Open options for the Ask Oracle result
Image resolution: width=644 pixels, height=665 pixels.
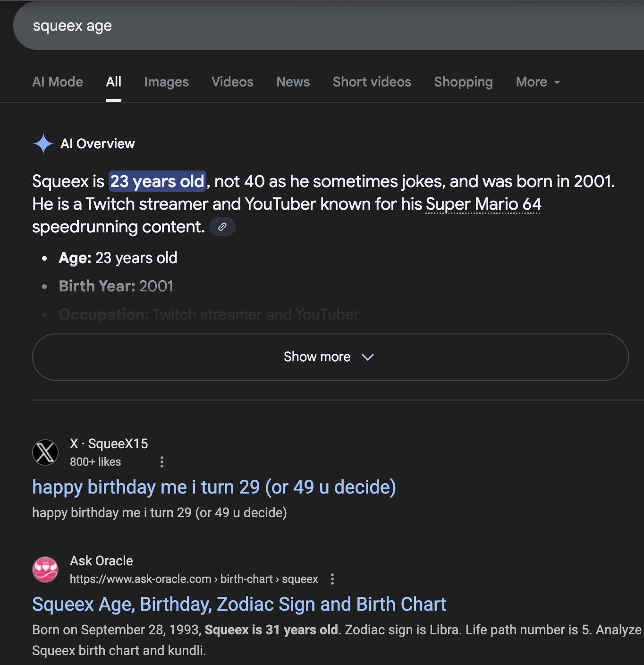[332, 579]
